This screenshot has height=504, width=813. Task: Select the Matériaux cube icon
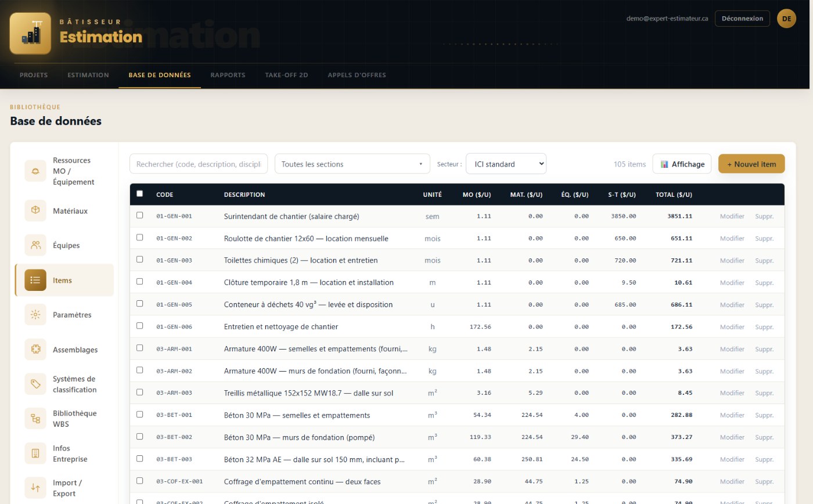tap(35, 211)
